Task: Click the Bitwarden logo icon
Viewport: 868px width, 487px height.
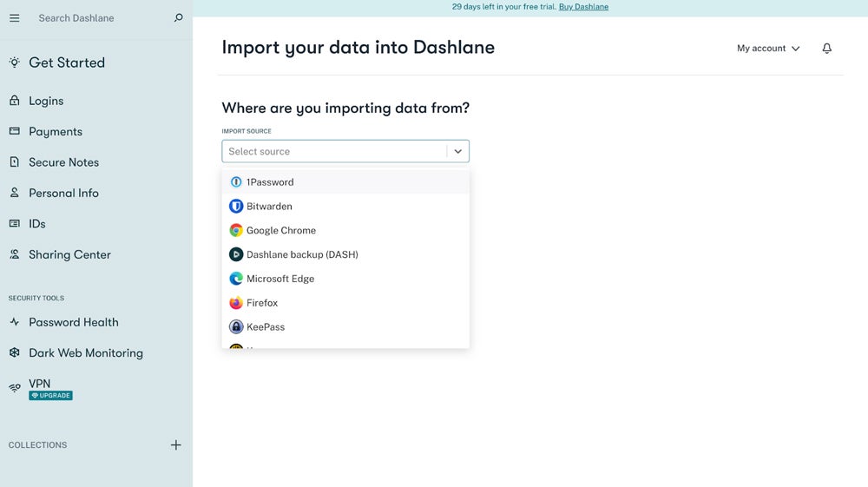Action: (236, 207)
